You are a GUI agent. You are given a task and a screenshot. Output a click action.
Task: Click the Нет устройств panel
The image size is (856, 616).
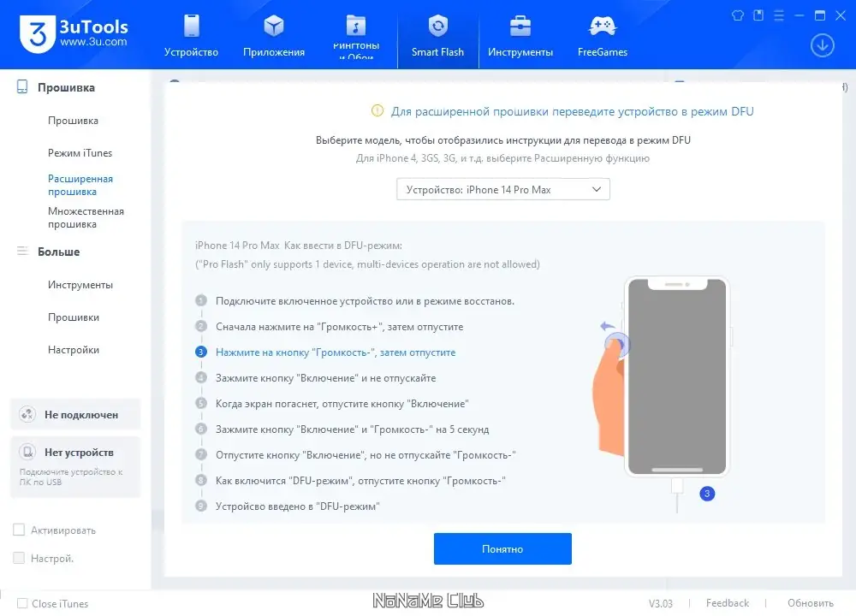click(x=75, y=466)
